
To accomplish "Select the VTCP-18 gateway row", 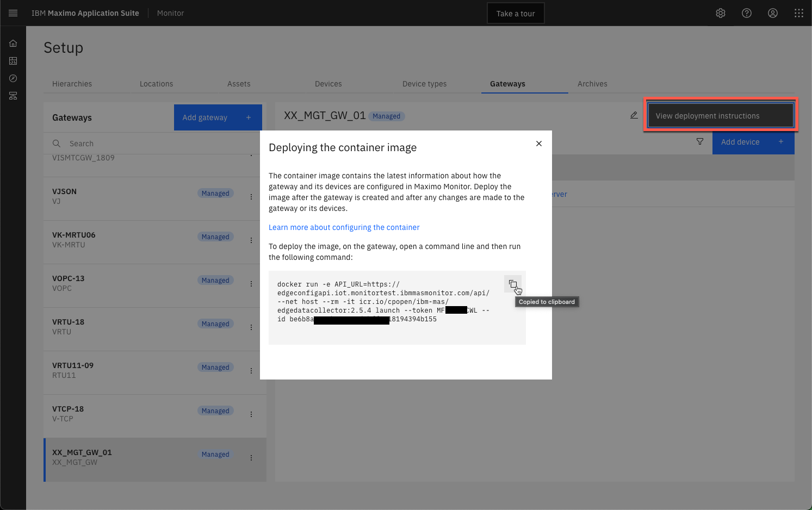I will point(155,416).
